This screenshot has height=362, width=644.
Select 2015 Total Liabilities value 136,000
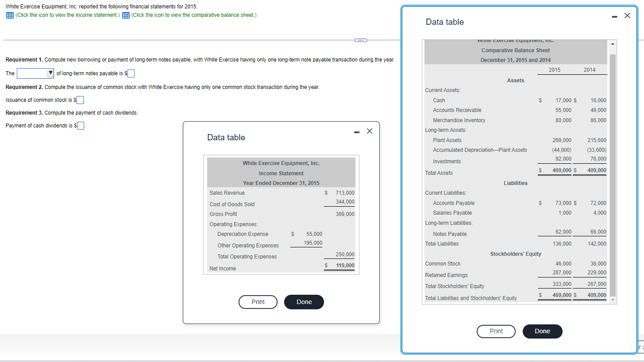pos(562,244)
